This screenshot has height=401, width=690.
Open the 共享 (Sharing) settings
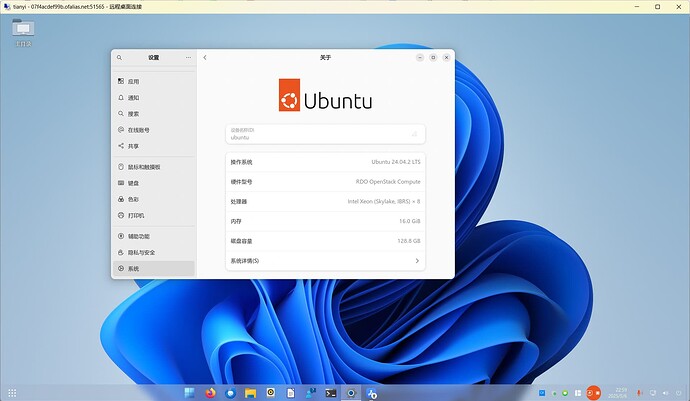[x=153, y=146]
